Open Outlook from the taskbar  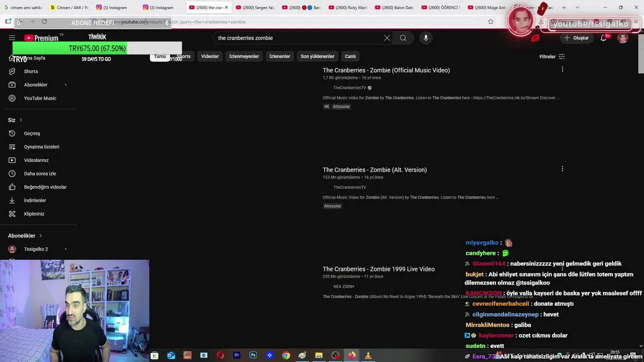171,355
